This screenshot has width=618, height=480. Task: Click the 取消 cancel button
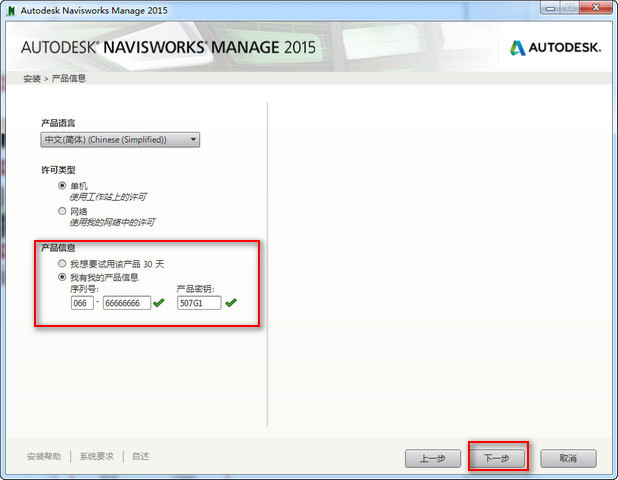tap(568, 458)
